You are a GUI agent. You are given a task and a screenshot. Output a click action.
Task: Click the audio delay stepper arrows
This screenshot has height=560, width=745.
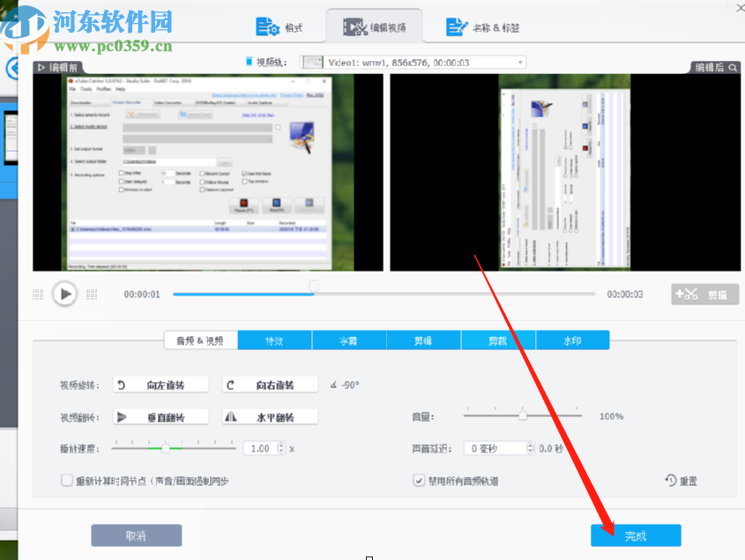[x=530, y=448]
